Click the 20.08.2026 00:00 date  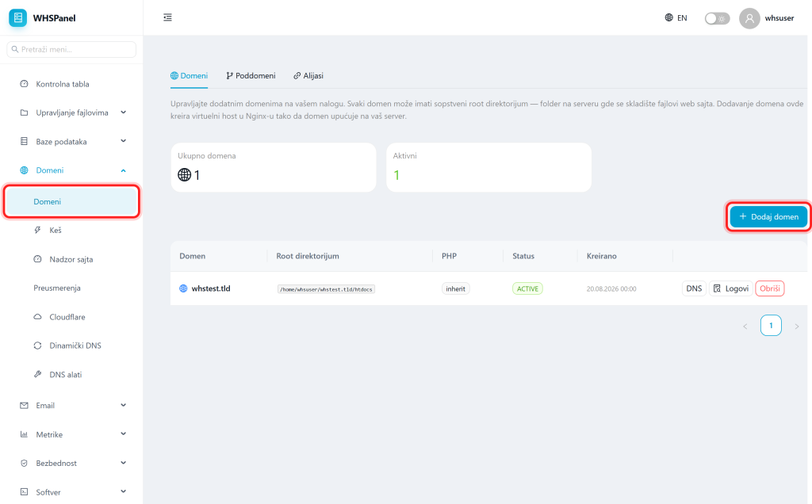pyautogui.click(x=611, y=288)
